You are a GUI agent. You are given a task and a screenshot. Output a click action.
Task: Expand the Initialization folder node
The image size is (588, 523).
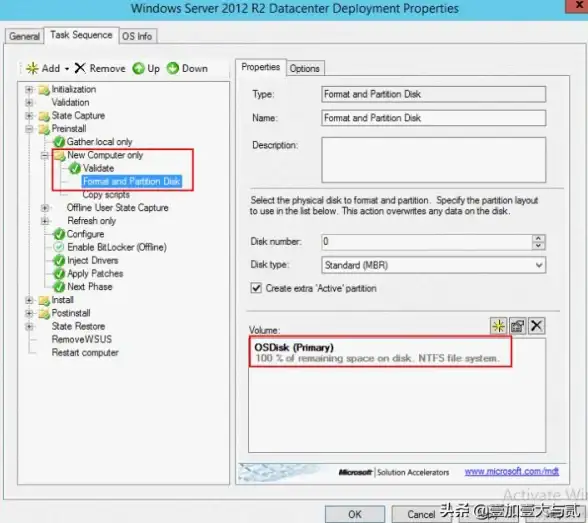tap(29, 89)
